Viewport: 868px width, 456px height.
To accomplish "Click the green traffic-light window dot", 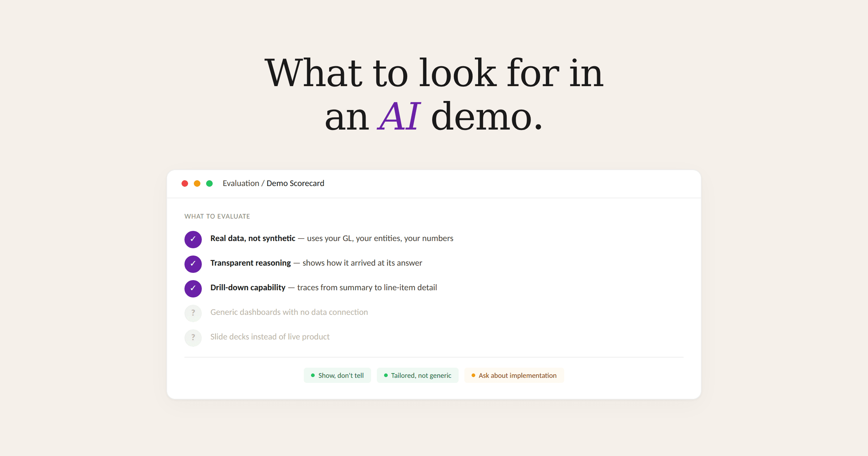I will pos(209,183).
